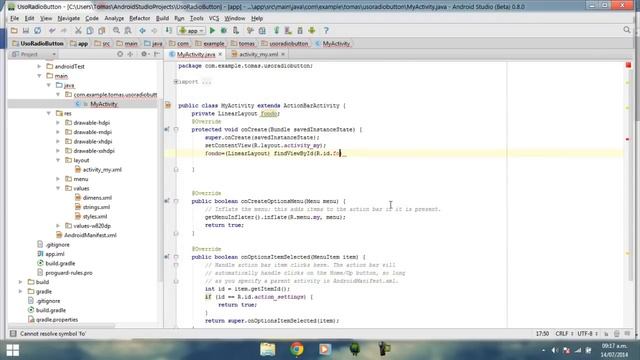Open the Tools menu
The height and width of the screenshot is (360, 640).
pyautogui.click(x=197, y=18)
